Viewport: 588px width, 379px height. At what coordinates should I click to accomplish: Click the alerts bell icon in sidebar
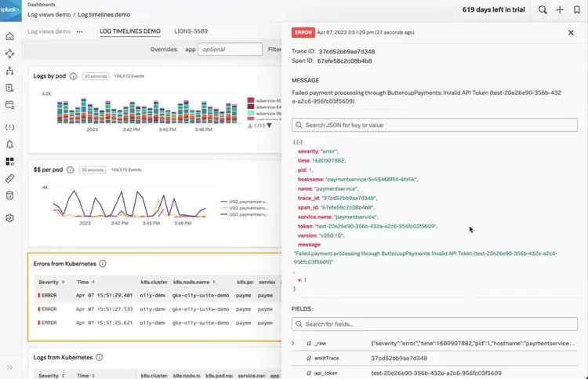coord(9,144)
